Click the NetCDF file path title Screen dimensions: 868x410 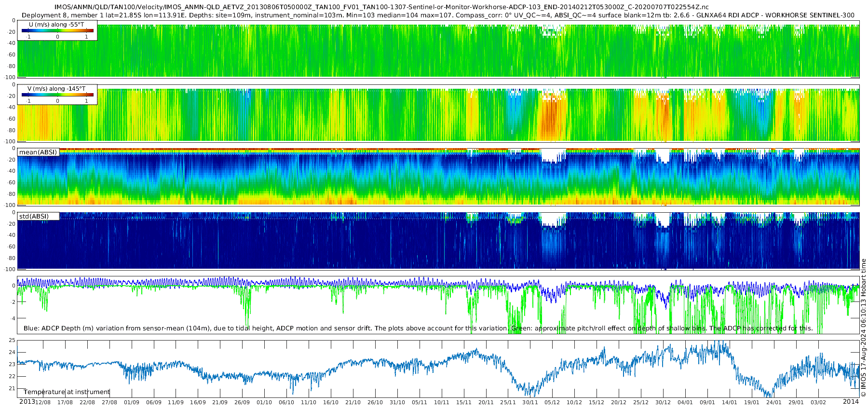(x=381, y=7)
